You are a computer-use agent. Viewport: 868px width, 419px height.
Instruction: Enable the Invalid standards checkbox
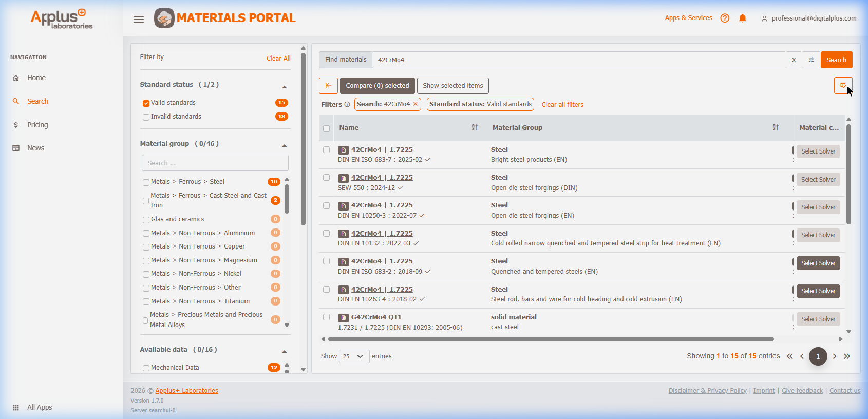pyautogui.click(x=146, y=117)
